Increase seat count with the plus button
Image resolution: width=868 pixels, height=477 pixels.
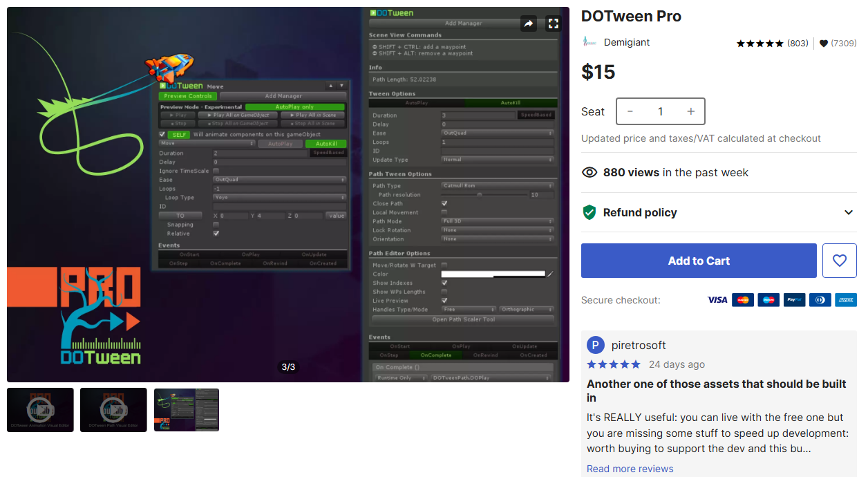(690, 111)
